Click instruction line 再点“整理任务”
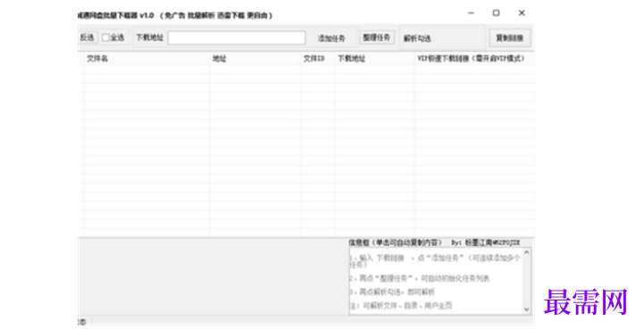644x330 pixels. tap(419, 278)
